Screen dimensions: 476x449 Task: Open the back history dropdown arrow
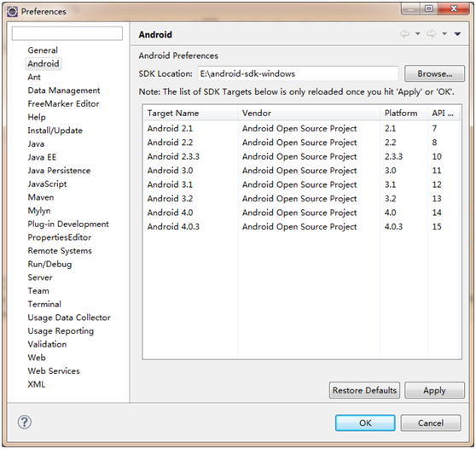point(418,34)
